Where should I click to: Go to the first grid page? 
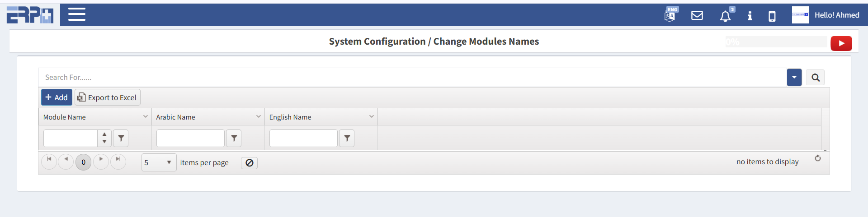[49, 160]
